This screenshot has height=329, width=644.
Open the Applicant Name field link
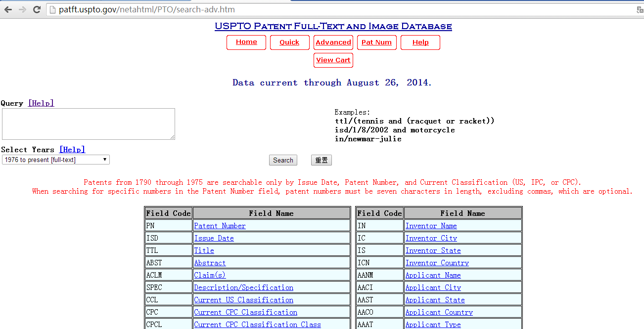(433, 275)
